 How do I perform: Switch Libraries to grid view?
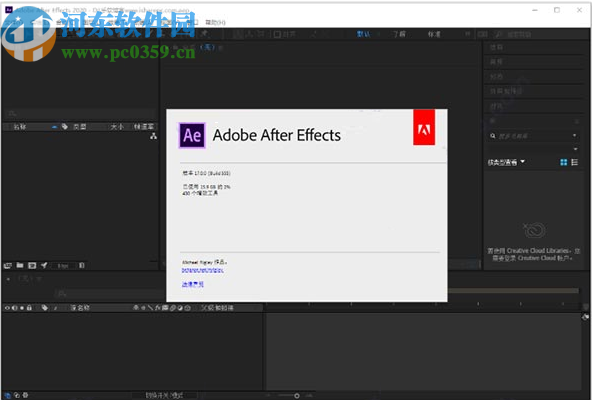tap(564, 162)
